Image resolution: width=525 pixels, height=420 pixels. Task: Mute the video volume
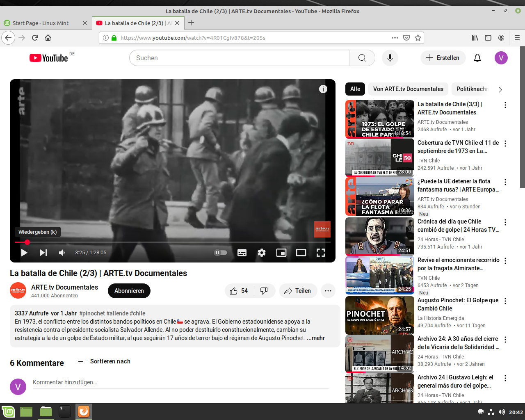pyautogui.click(x=62, y=253)
